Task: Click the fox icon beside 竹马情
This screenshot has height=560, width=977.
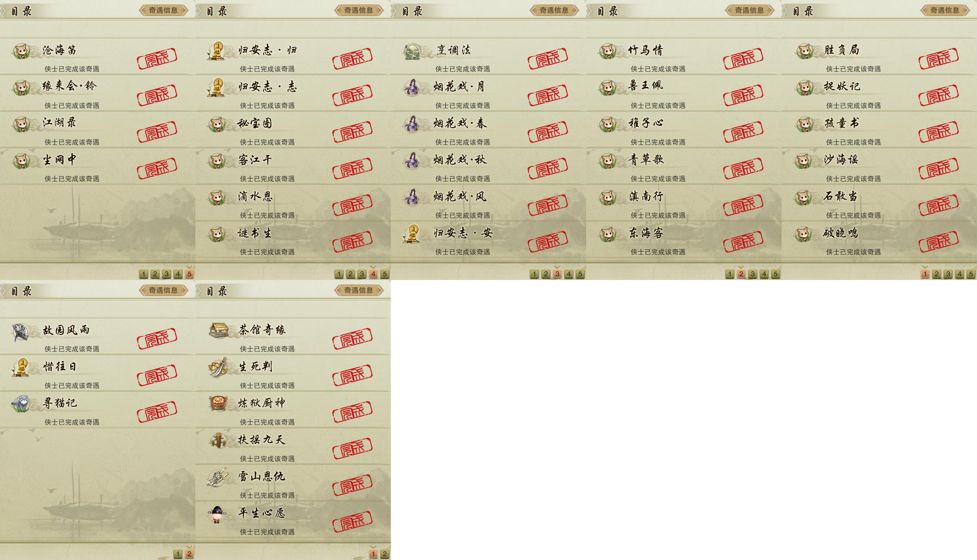Action: tap(608, 50)
